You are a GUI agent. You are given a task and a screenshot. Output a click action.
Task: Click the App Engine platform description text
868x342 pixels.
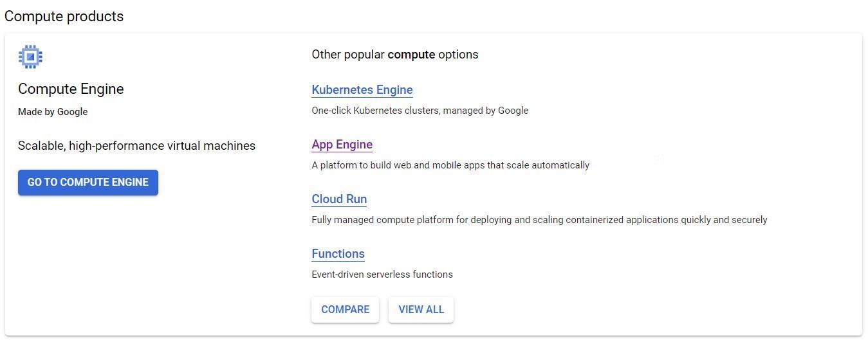(450, 165)
